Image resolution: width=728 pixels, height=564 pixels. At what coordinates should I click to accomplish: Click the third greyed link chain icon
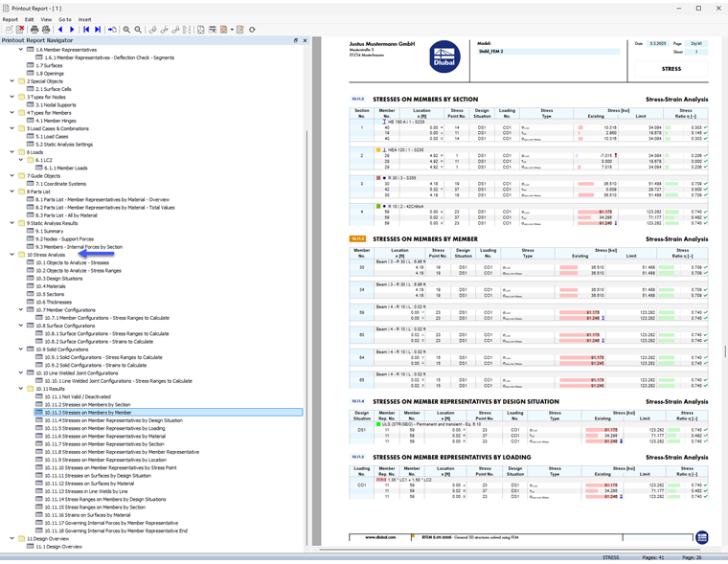pos(175,30)
